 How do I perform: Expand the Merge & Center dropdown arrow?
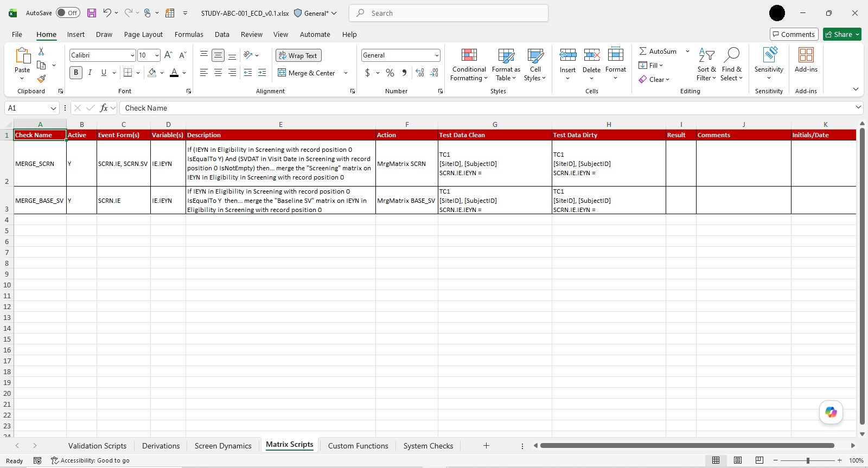coord(346,73)
